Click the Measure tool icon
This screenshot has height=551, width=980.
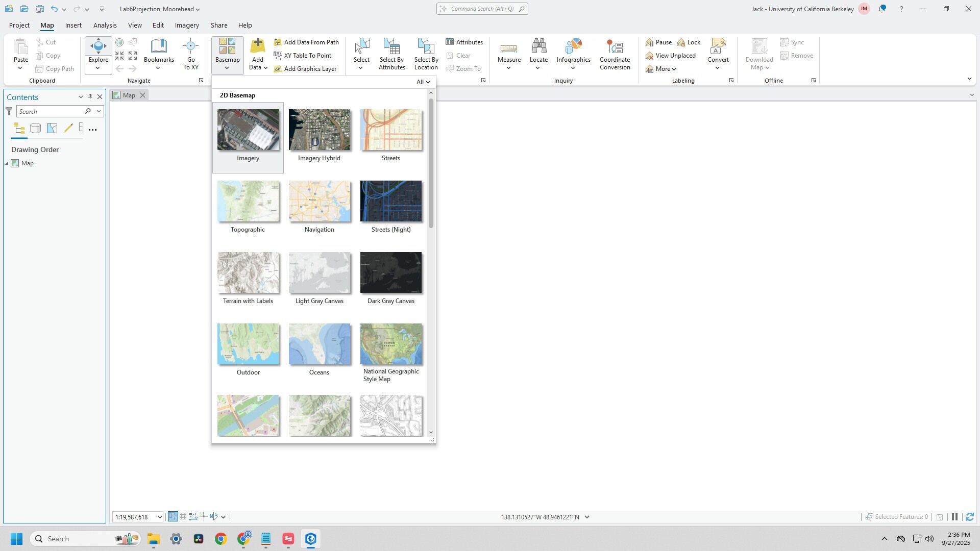click(x=508, y=48)
